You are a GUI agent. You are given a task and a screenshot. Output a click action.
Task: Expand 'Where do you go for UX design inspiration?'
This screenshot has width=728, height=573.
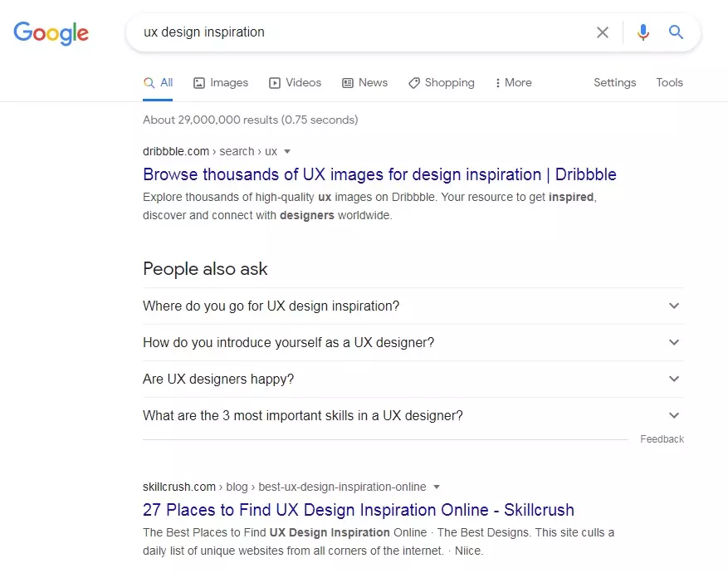pos(413,306)
